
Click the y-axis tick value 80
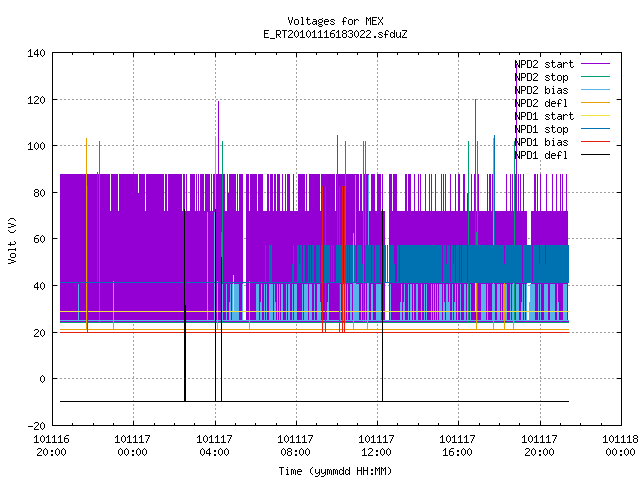tap(40, 193)
